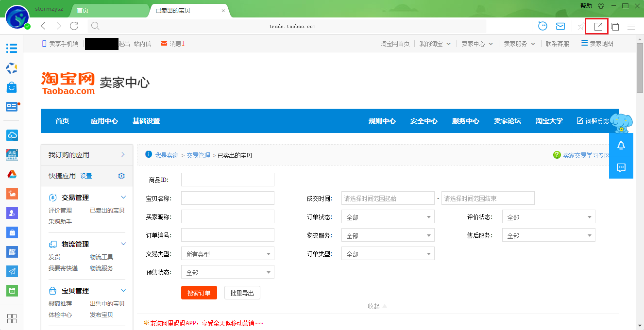The width and height of the screenshot is (644, 330).
Task: Click the skin shirt icon in title bar
Action: coord(601,6)
